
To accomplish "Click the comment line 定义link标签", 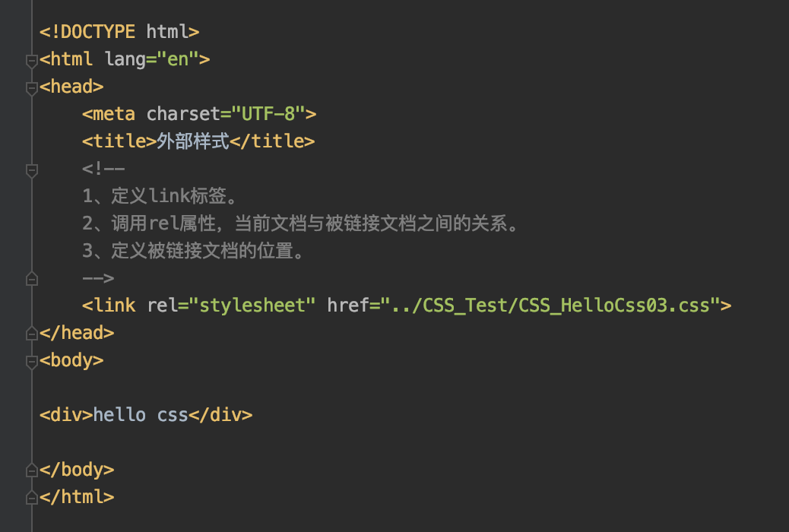I will pyautogui.click(x=159, y=195).
